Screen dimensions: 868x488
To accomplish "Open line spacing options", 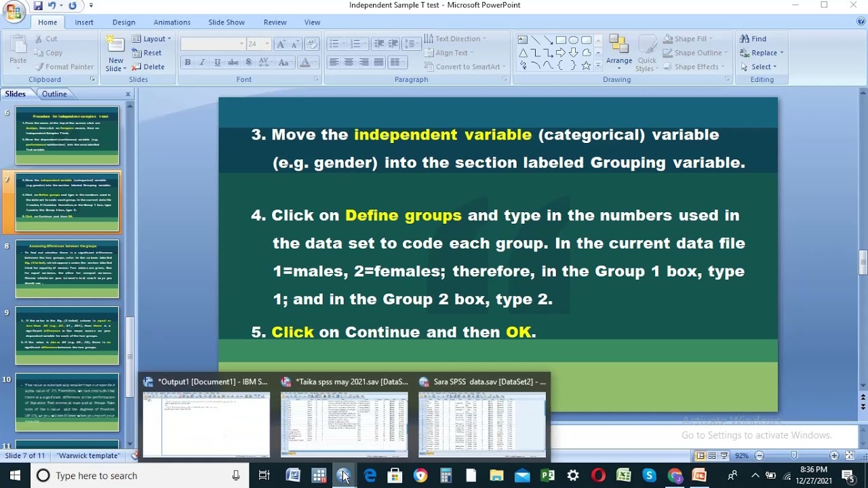I will pyautogui.click(x=411, y=44).
